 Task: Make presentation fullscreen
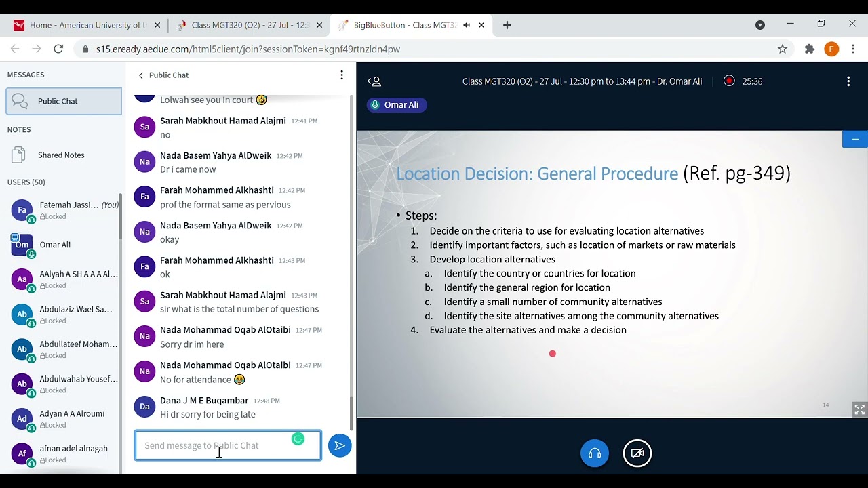click(859, 409)
